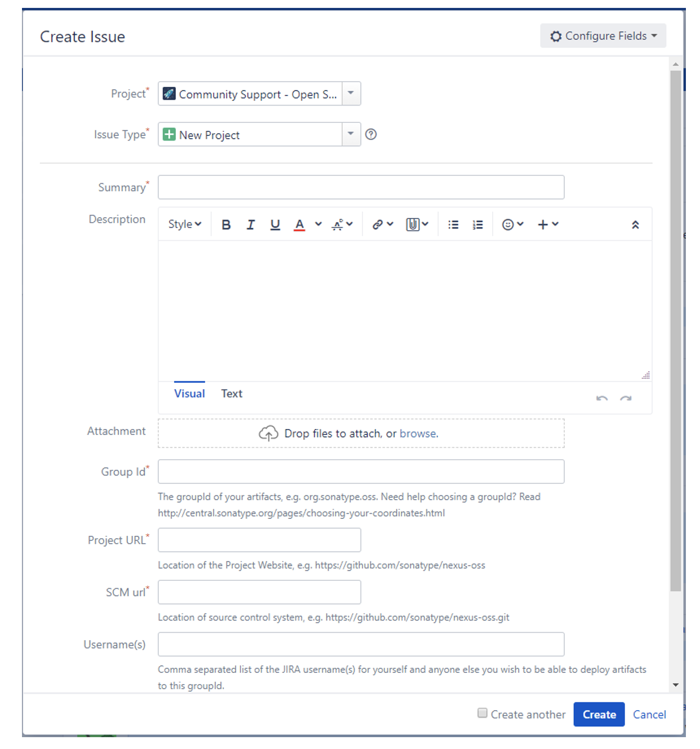Viewport: 700px width, 749px height.
Task: Click the Community Support project rocket icon
Action: point(169,94)
